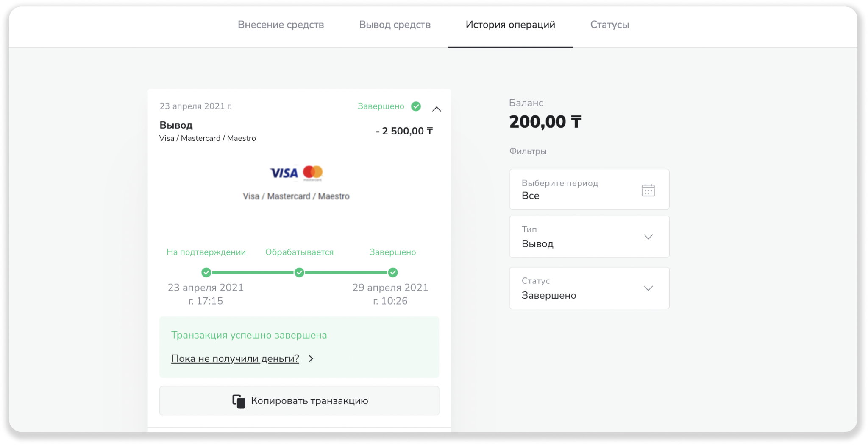Image resolution: width=868 pixels, height=445 pixels.
Task: Click the calendar icon in period filter
Action: pyautogui.click(x=648, y=190)
